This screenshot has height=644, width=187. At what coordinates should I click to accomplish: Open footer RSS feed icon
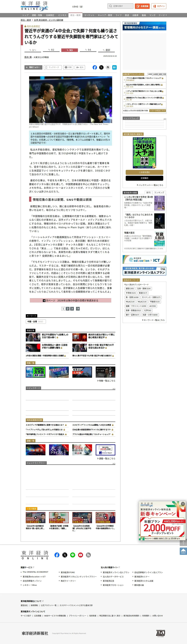[88, 555]
